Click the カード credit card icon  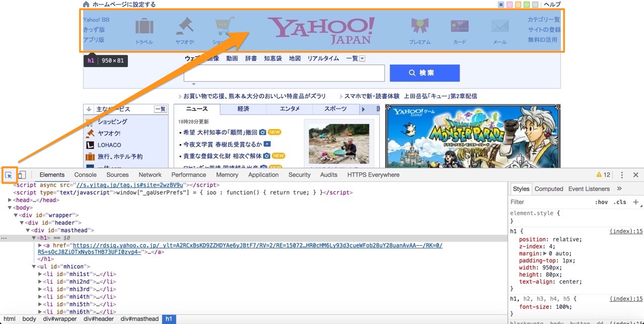[460, 26]
